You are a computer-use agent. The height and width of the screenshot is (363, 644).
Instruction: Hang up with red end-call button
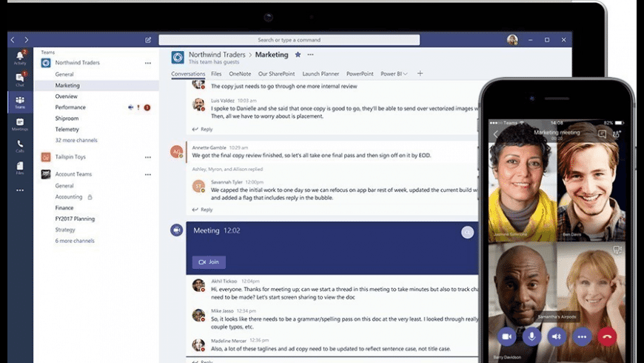607,336
